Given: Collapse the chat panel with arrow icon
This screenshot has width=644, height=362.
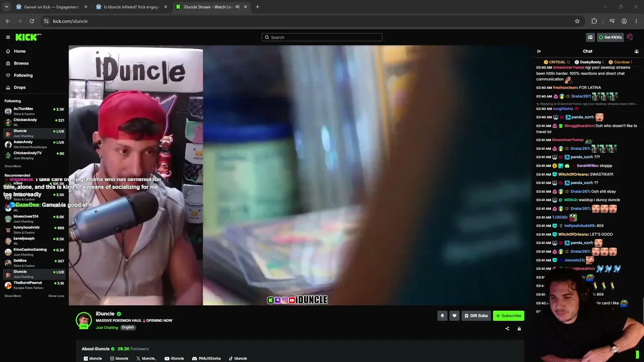Looking at the screenshot, I should tap(539, 51).
